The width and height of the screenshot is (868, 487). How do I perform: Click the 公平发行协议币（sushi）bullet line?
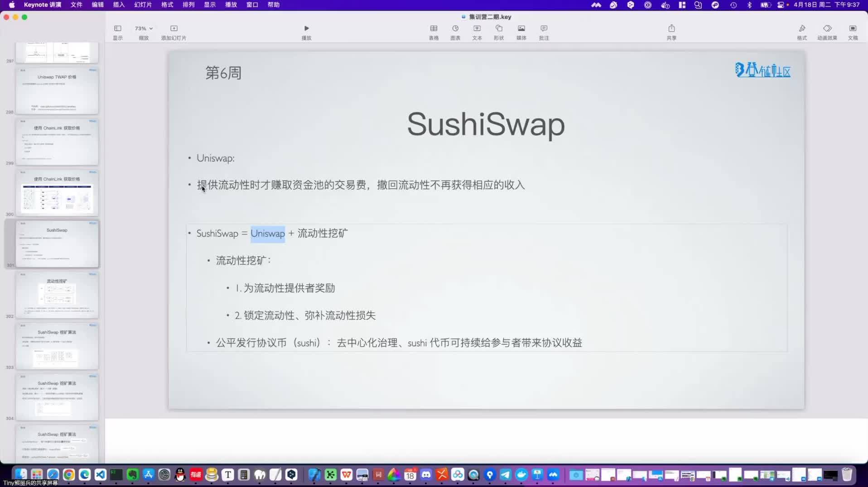(x=399, y=343)
